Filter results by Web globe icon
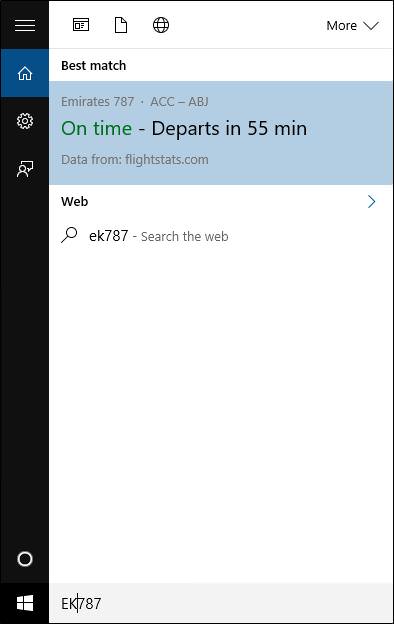Viewport: 394px width, 624px height. pos(161,25)
